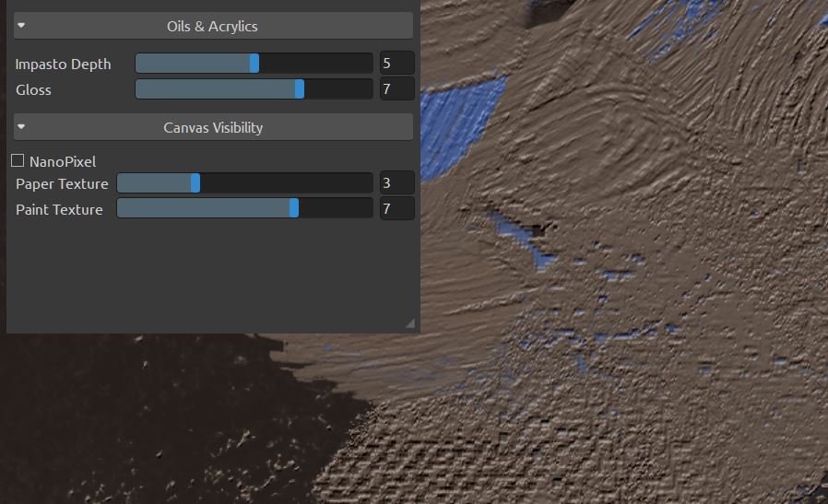Collapse the Canvas Visibility section arrow
The image size is (828, 504).
pos(21,127)
